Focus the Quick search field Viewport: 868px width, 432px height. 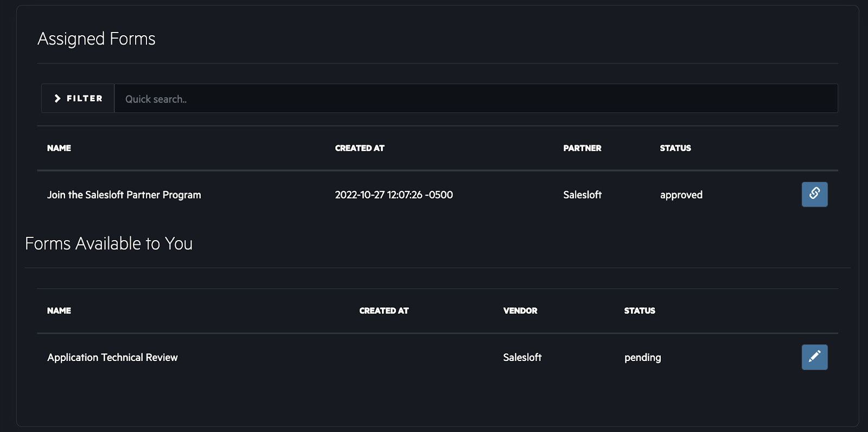(x=475, y=99)
